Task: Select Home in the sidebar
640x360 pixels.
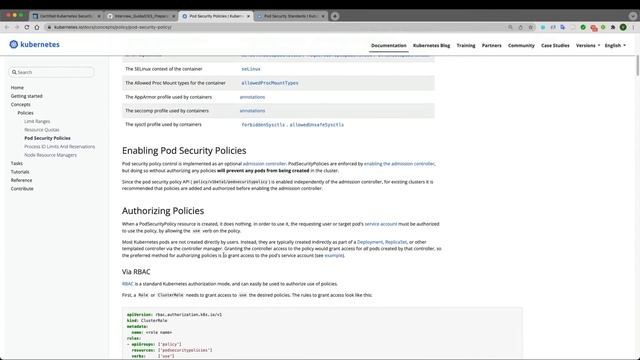Action: coord(17,88)
